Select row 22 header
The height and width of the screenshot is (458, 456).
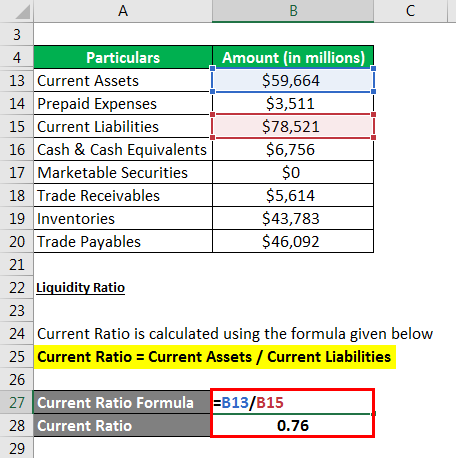pyautogui.click(x=17, y=287)
